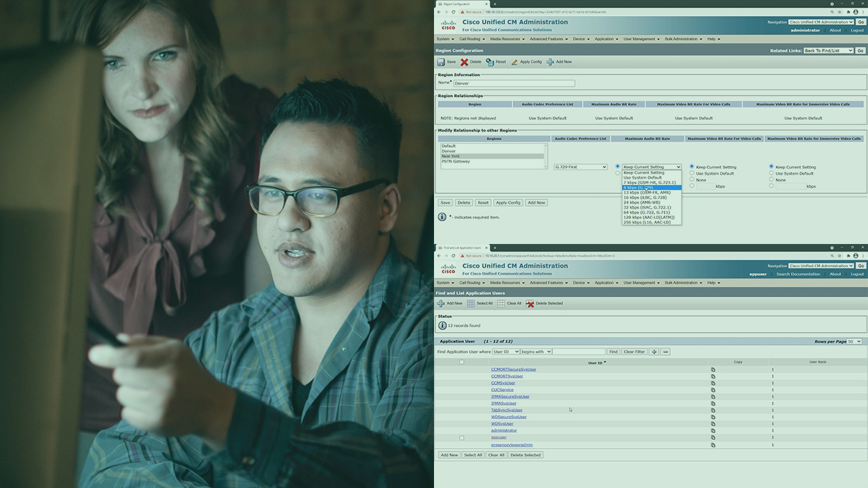The width and height of the screenshot is (868, 488).
Task: Click the Delete Selected icon in Application Users toolbar
Action: click(530, 304)
